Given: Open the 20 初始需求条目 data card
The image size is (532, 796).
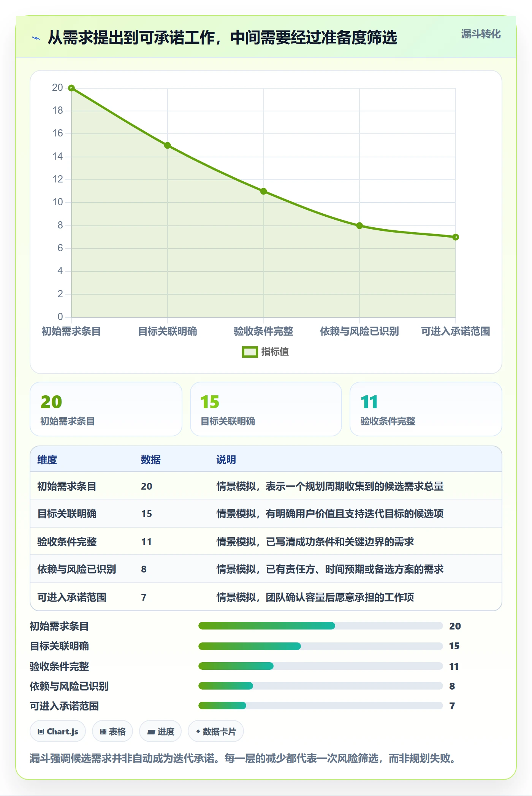Looking at the screenshot, I should point(106,409).
